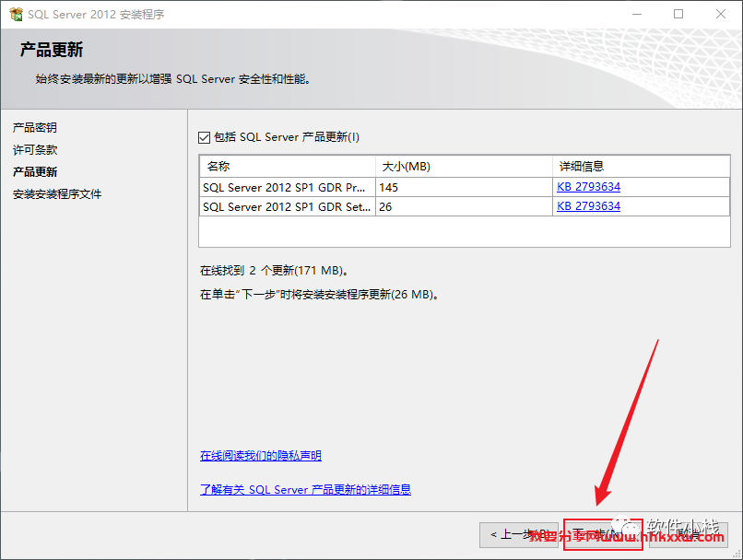
Task: Select 产品密钥 step in sidebar
Action: 35,127
